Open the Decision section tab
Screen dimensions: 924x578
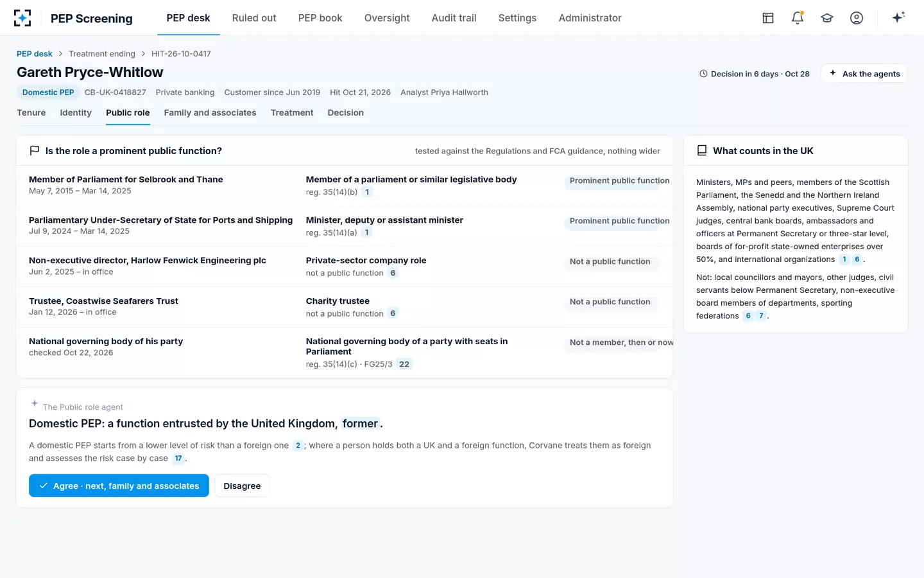tap(346, 113)
